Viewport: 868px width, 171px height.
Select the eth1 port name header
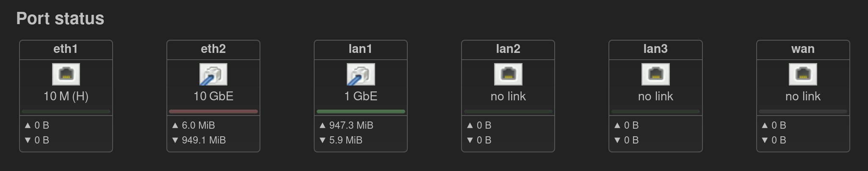click(x=66, y=49)
